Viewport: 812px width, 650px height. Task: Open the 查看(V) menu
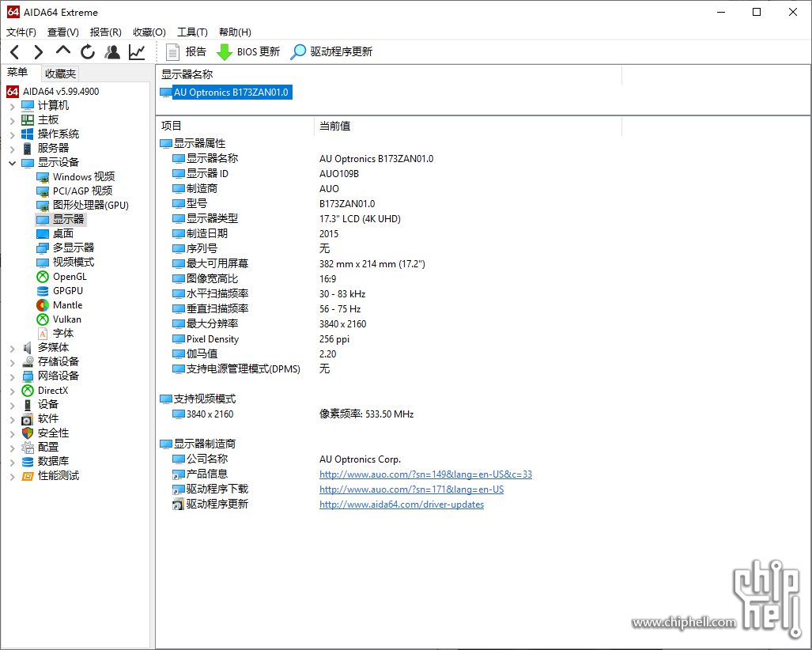62,32
